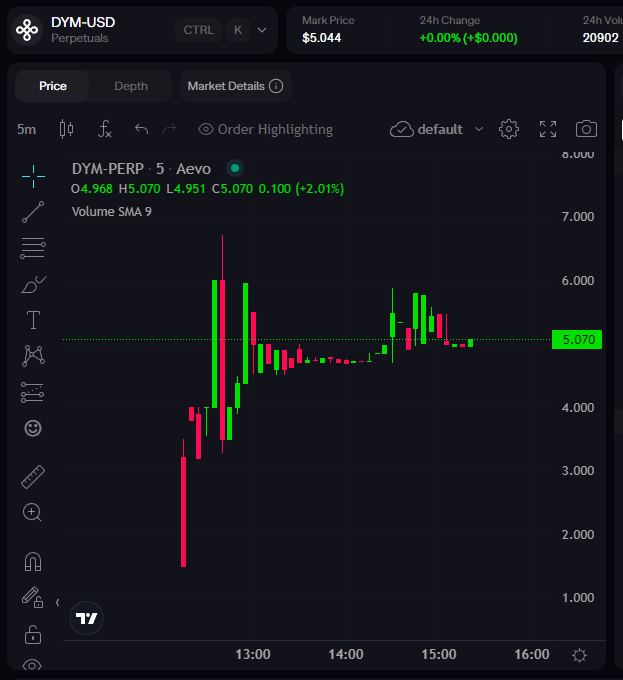Viewport: 623px width, 680px height.
Task: Toggle stay in drawing mode
Action: coord(33,598)
